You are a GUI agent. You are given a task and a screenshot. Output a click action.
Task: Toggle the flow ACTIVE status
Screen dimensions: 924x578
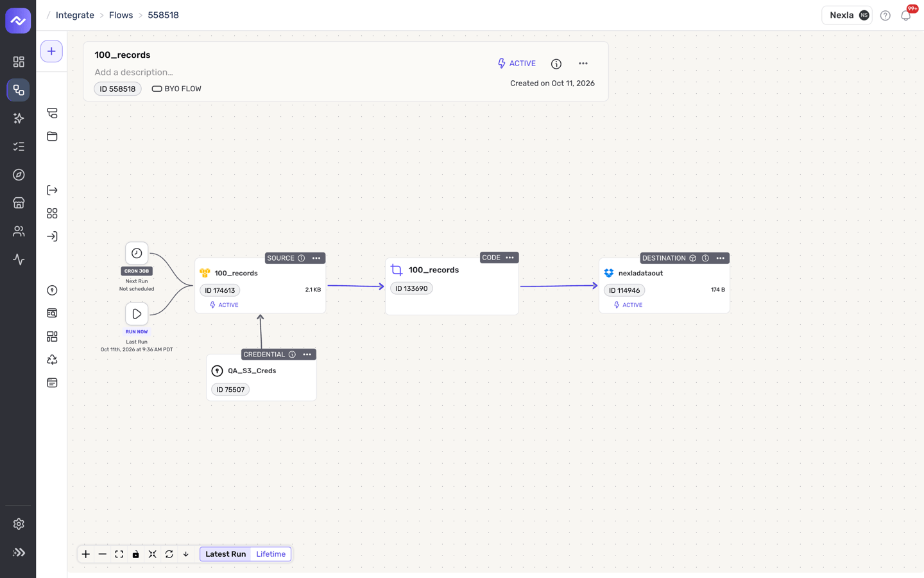coord(517,64)
